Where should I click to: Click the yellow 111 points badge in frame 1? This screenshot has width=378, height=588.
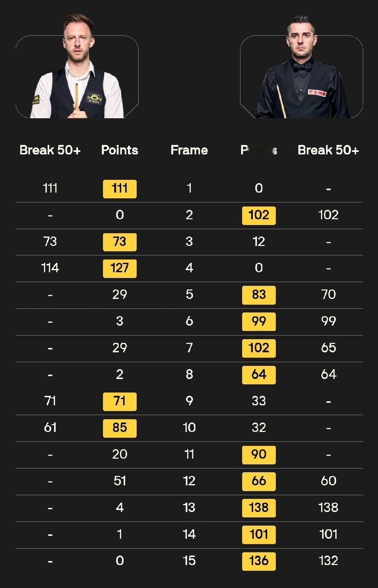119,189
